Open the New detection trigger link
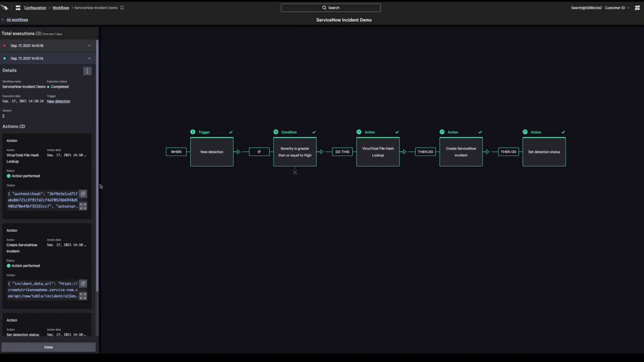 pos(58,101)
